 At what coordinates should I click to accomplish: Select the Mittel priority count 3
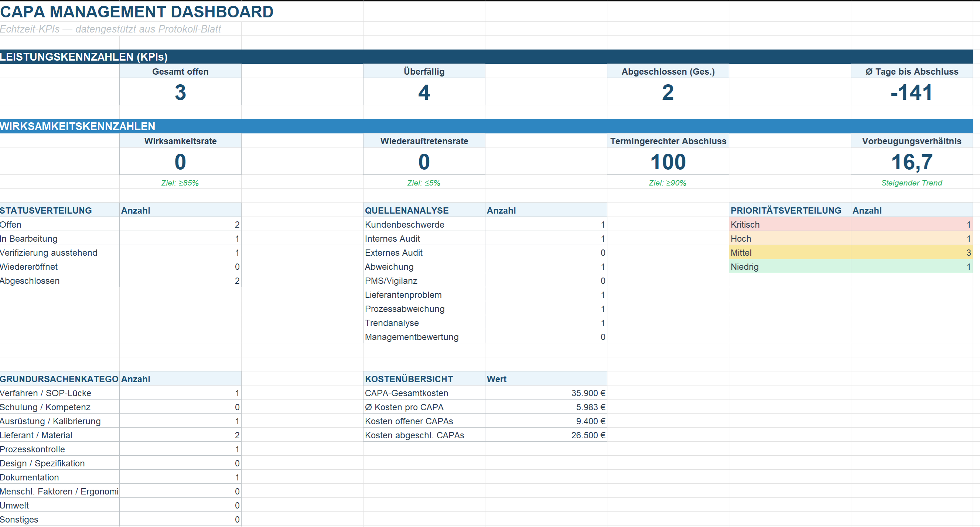968,252
